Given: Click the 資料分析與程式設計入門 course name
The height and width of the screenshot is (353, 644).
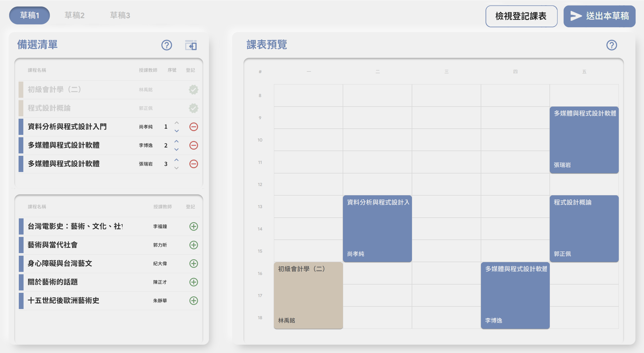Looking at the screenshot, I should coord(67,127).
